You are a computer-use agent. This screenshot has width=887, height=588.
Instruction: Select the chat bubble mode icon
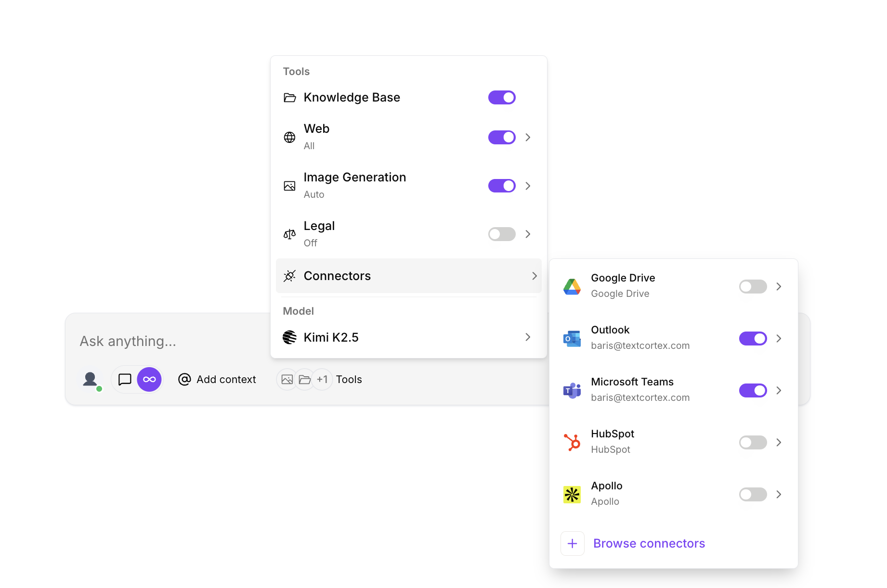(125, 379)
